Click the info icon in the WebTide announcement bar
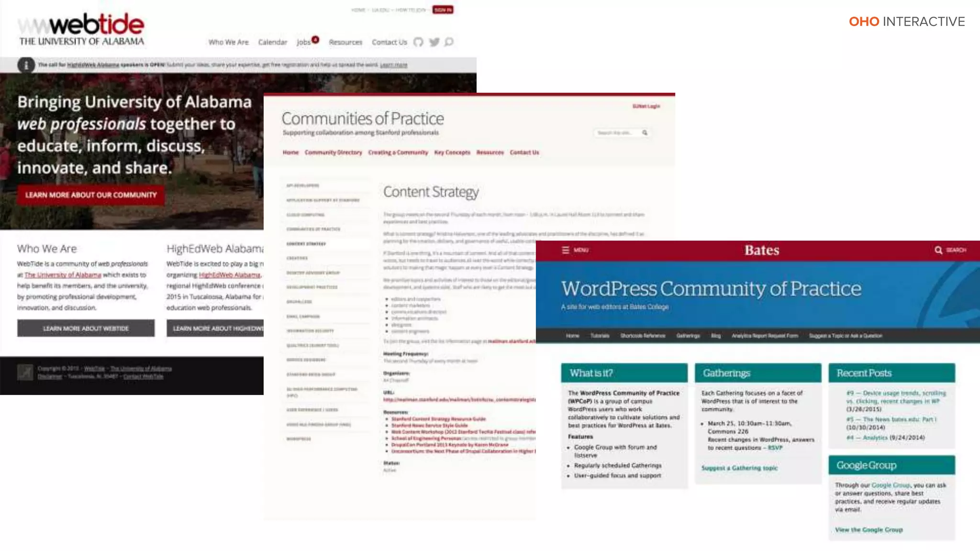The height and width of the screenshot is (551, 980). click(26, 65)
